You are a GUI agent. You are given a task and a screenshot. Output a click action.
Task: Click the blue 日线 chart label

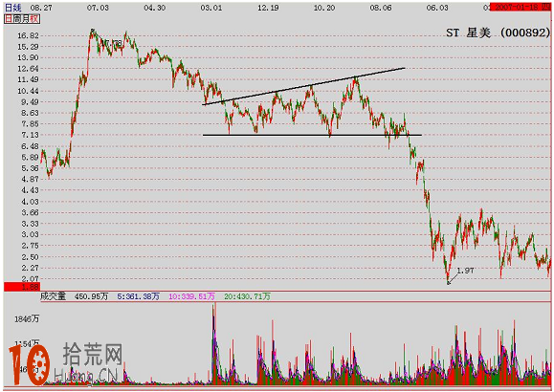pyautogui.click(x=13, y=7)
